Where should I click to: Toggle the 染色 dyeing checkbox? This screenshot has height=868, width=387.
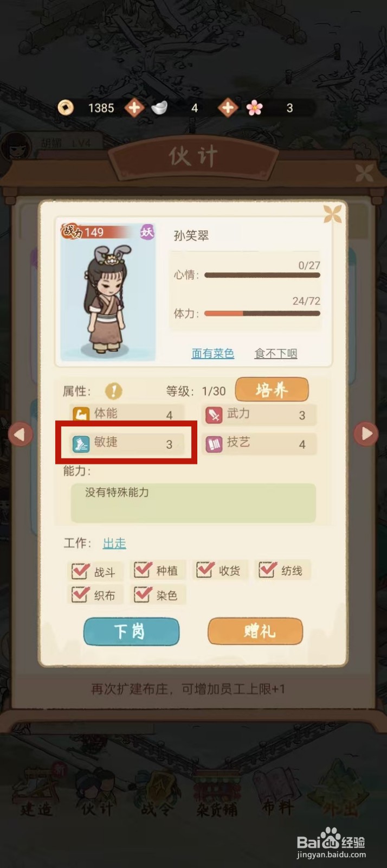(143, 595)
